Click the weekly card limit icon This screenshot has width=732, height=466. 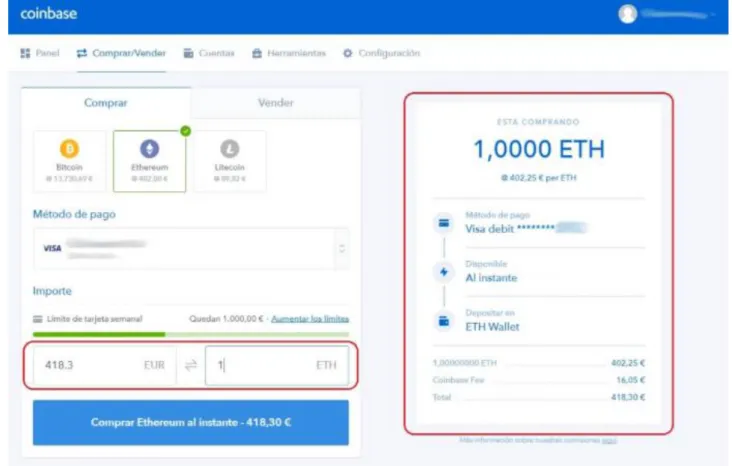point(38,319)
